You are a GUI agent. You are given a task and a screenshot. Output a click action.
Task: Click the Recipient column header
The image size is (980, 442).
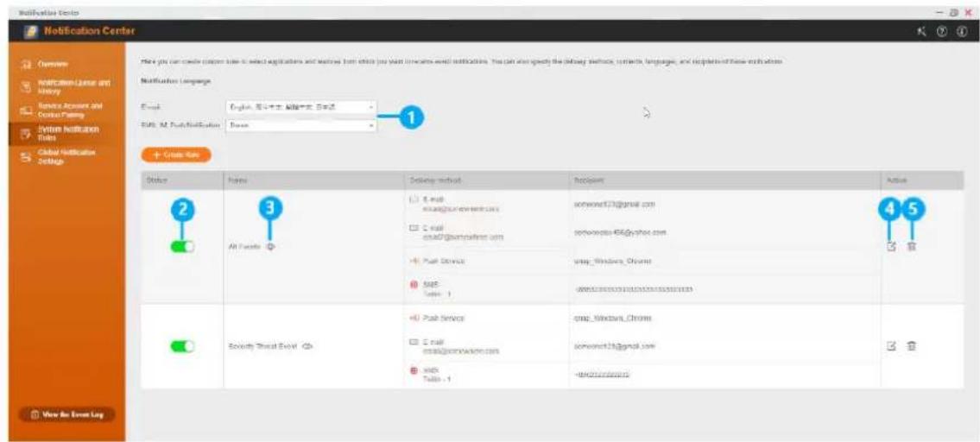(x=725, y=180)
